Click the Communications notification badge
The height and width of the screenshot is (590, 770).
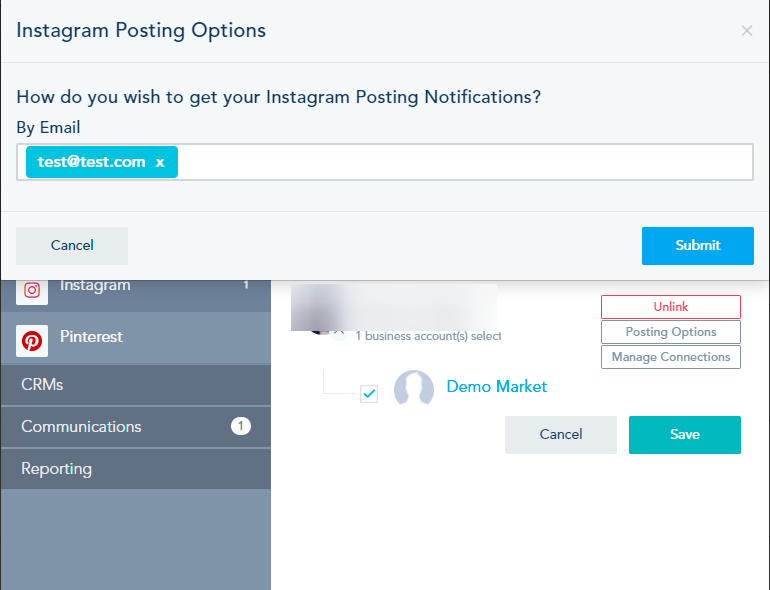point(241,426)
